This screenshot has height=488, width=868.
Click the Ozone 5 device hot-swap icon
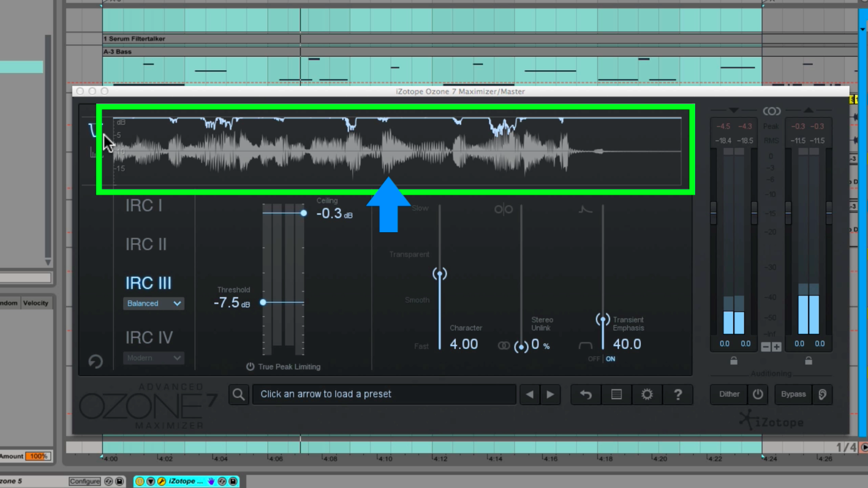(x=109, y=481)
